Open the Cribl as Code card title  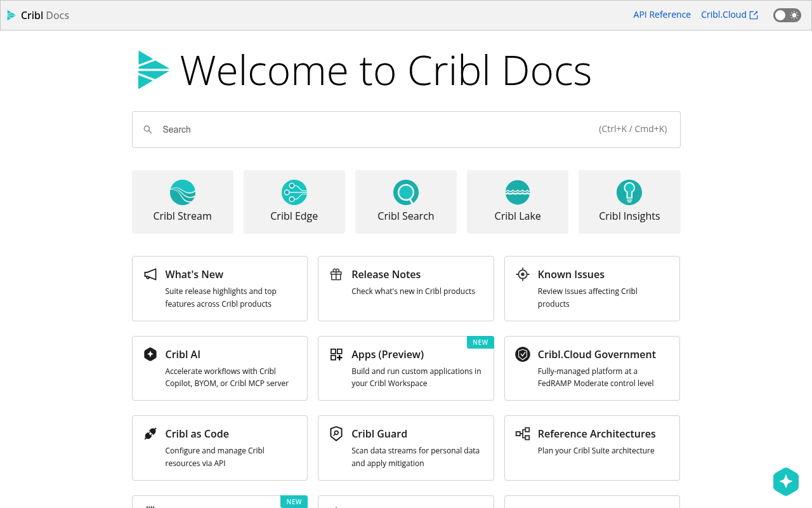(x=197, y=434)
